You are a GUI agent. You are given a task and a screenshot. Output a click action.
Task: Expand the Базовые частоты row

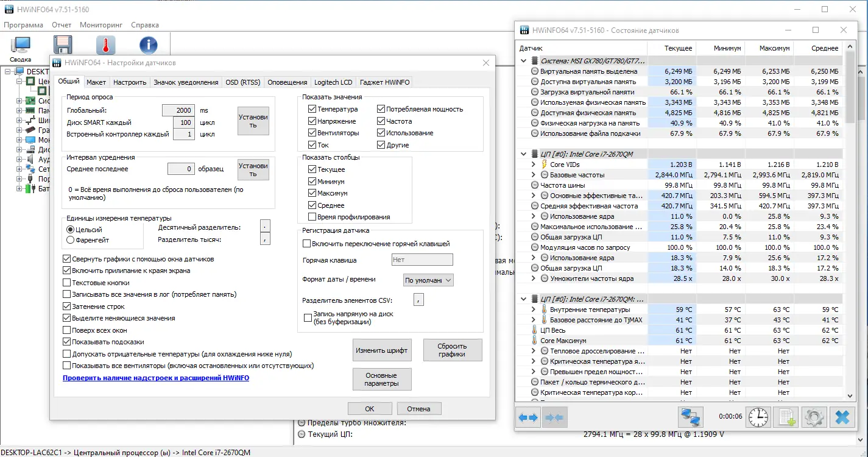click(x=533, y=175)
